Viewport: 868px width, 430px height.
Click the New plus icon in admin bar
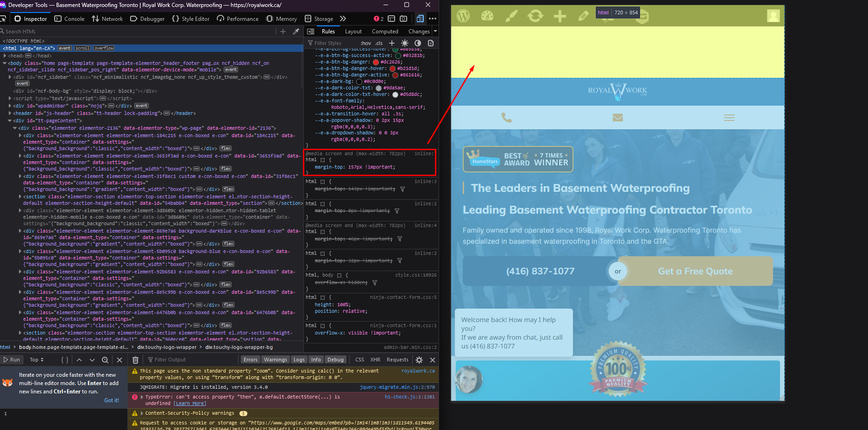tap(560, 16)
